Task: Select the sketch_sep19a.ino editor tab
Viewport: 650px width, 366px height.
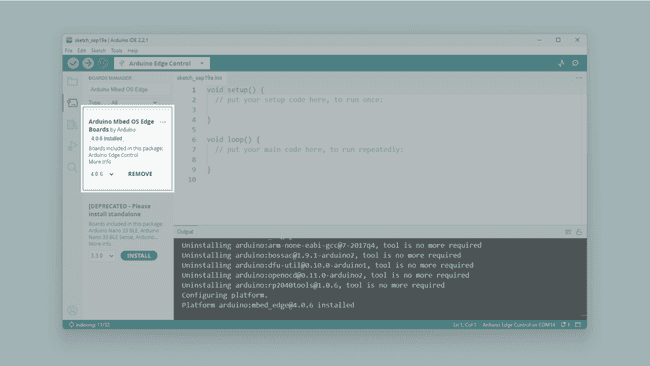Action: click(x=199, y=78)
